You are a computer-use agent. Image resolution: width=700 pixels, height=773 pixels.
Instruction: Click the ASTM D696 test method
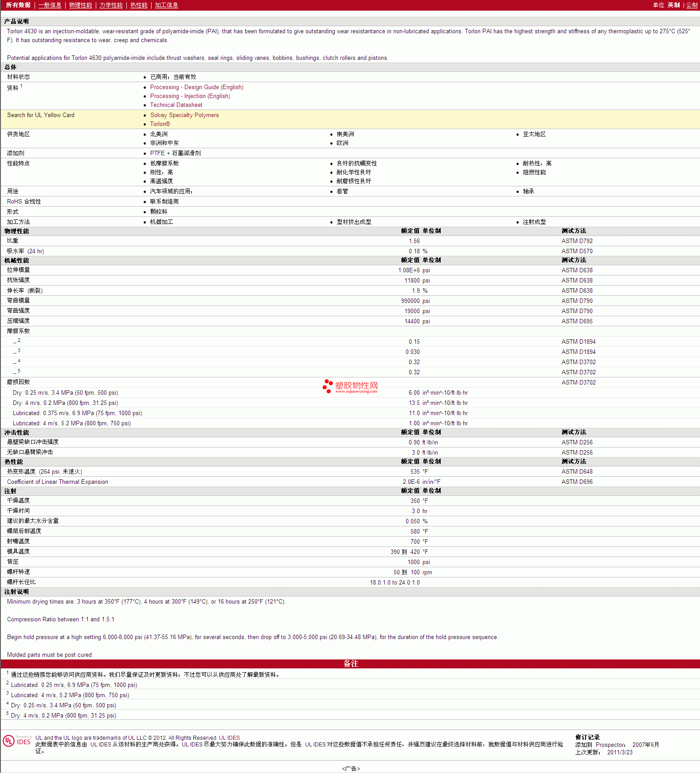tap(577, 482)
